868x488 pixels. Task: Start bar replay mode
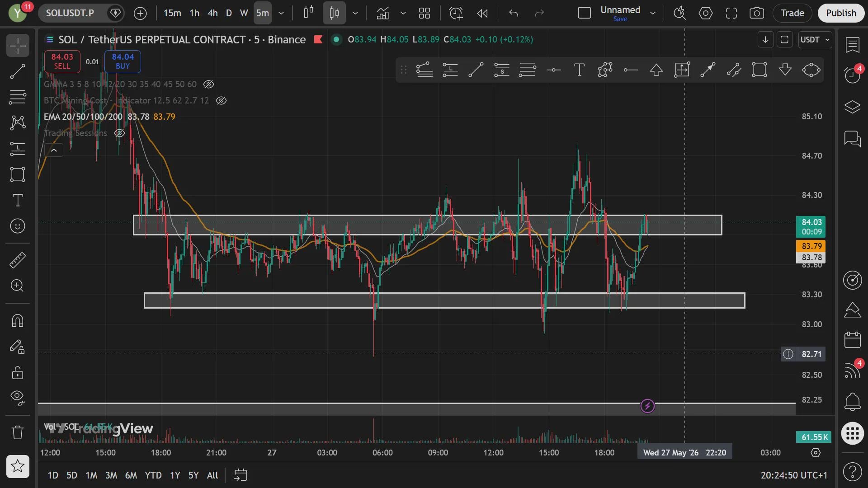click(x=482, y=13)
